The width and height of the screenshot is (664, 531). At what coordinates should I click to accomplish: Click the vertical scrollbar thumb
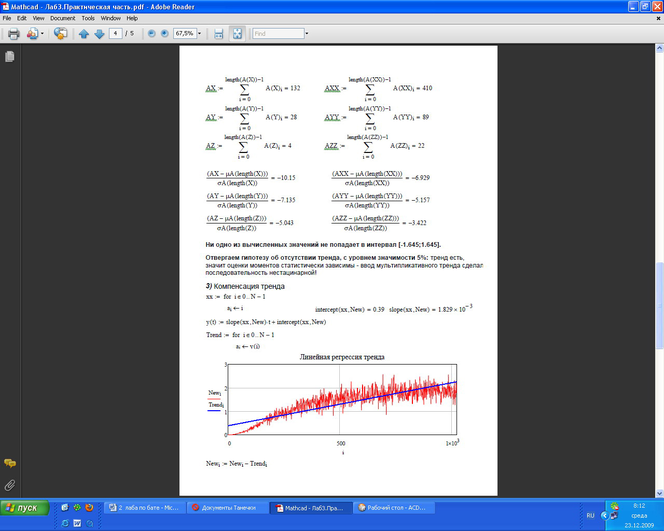point(659,305)
